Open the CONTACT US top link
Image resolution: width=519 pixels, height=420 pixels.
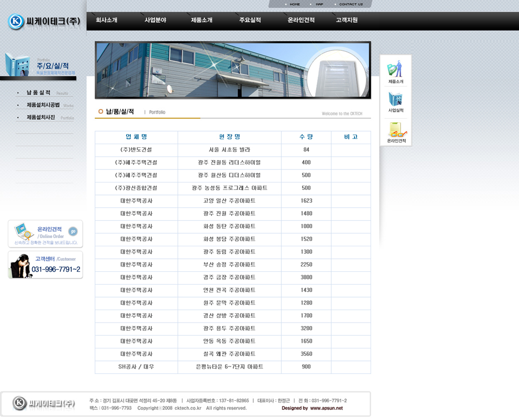pos(351,4)
